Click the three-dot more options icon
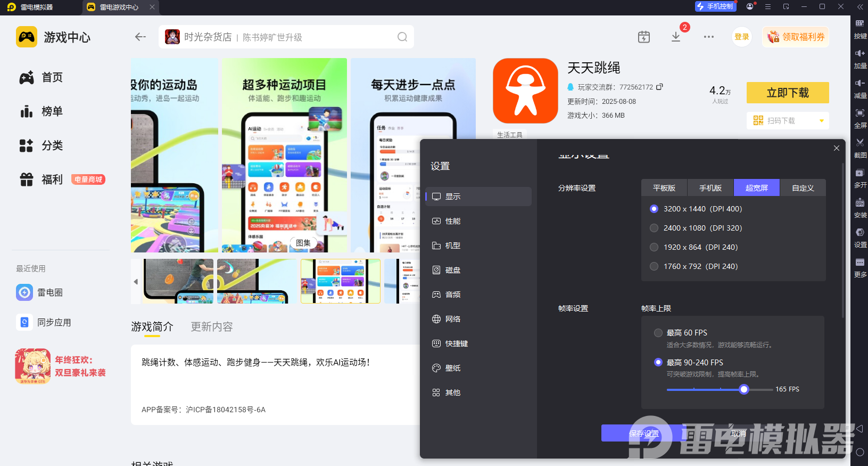Image resolution: width=868 pixels, height=466 pixels. tap(709, 37)
